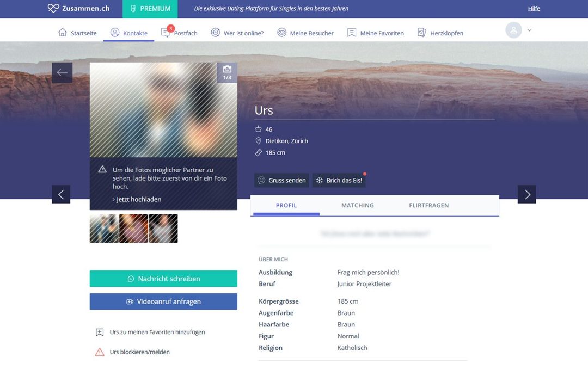Screen dimensions: 588x370
Task: Click the Kontakte person icon
Action: tap(115, 33)
